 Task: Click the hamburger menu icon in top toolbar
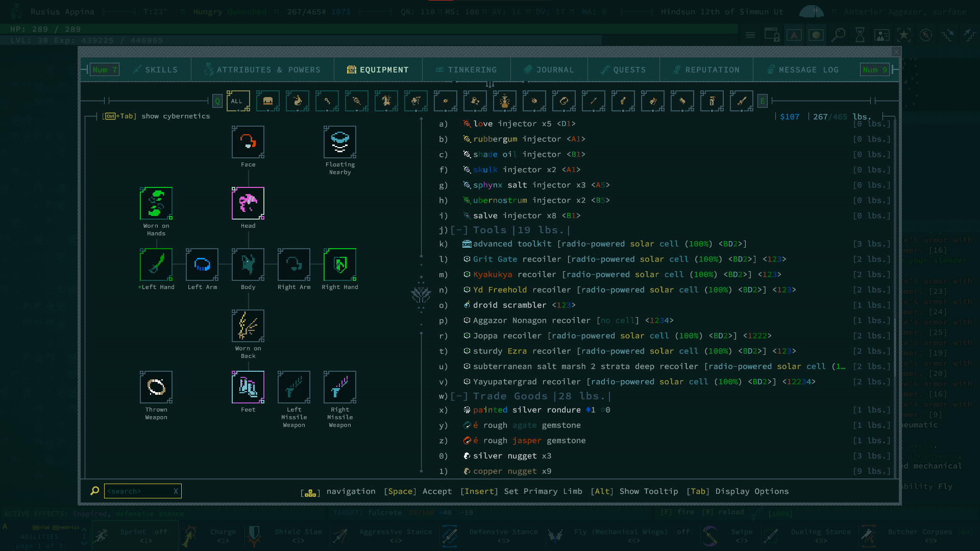(750, 35)
